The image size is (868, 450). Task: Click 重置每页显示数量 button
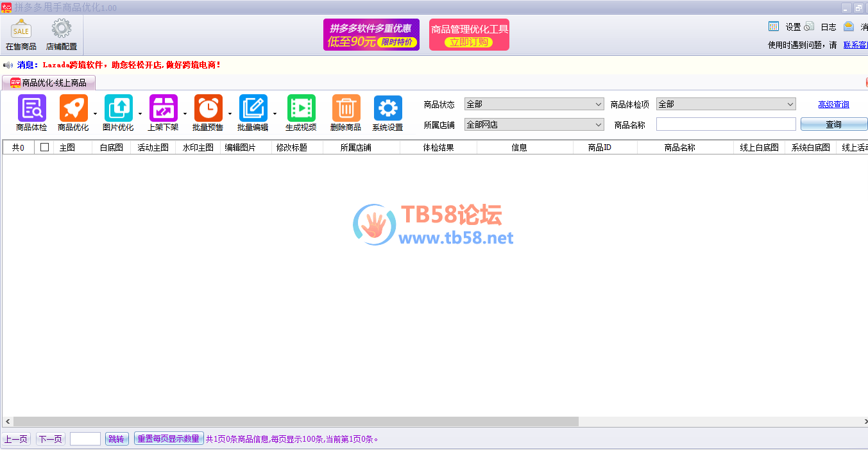coord(169,438)
